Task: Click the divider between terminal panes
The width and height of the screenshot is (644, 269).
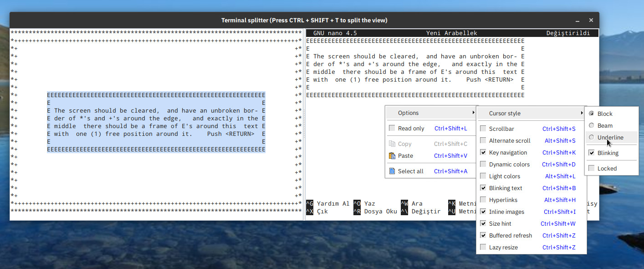Action: [304, 124]
